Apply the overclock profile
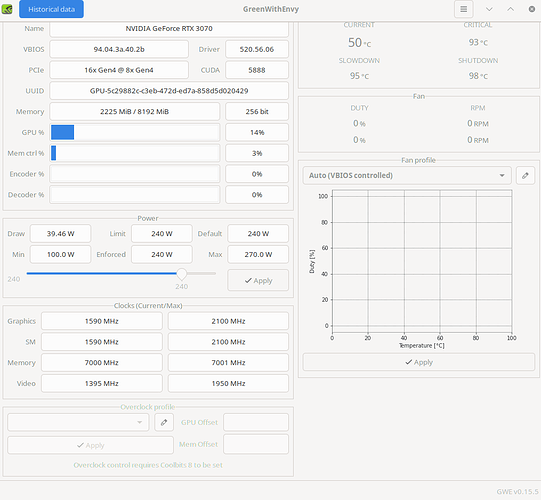Screen dimensions: 541x500 tap(90, 445)
